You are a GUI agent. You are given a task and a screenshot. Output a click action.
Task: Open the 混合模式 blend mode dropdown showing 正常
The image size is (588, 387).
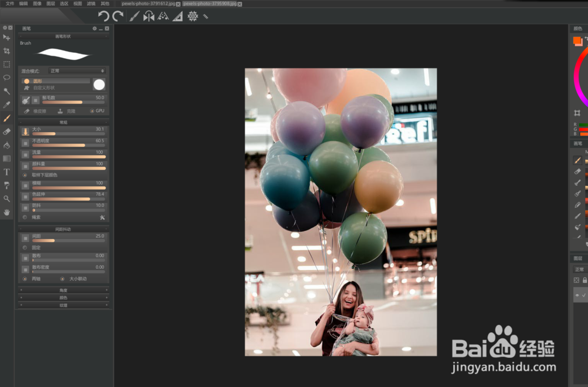click(x=76, y=70)
